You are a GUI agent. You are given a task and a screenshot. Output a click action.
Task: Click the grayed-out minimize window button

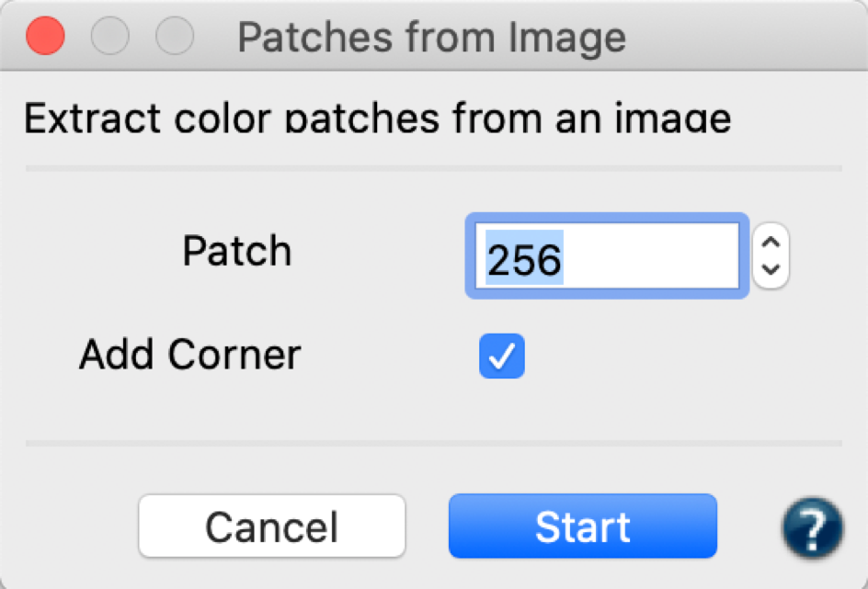110,36
